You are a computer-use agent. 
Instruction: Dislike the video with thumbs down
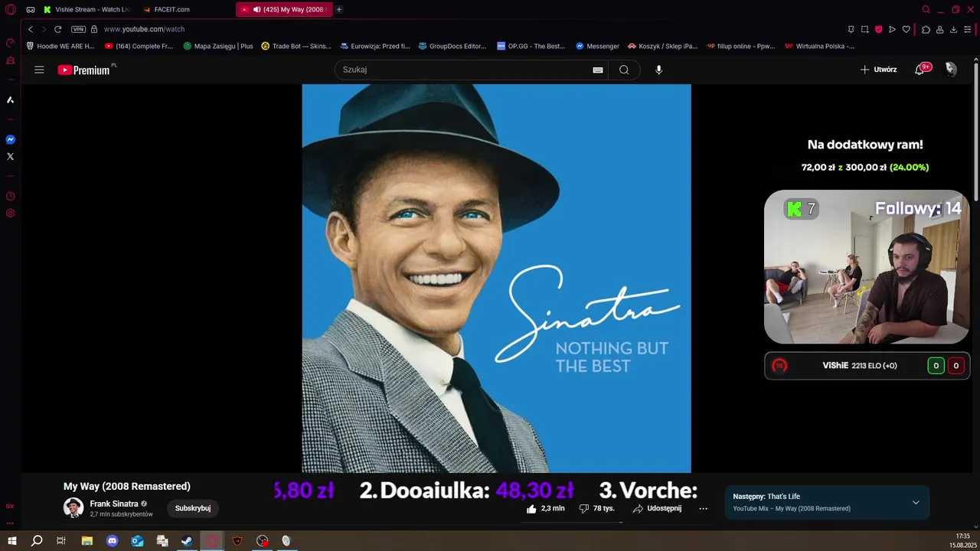pos(596,508)
